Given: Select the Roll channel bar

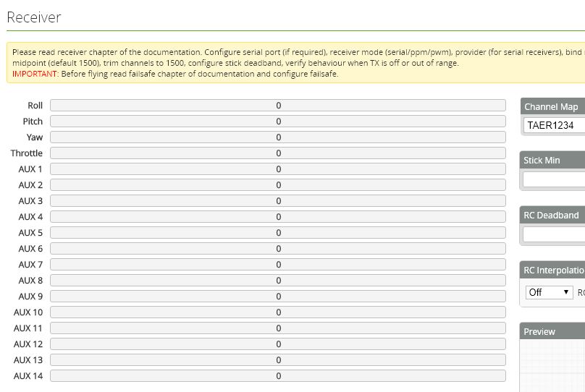Looking at the screenshot, I should pos(278,106).
